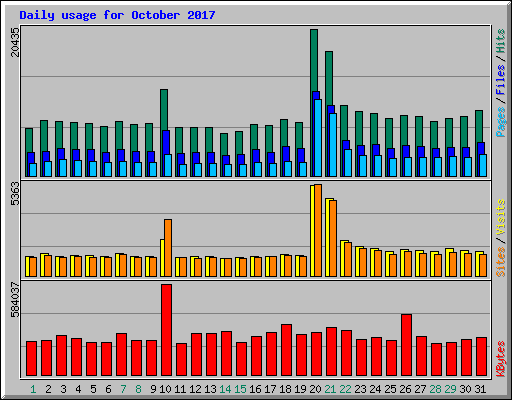Click the red KBytes bar for day 18
The height and width of the screenshot is (400, 512).
tap(287, 350)
